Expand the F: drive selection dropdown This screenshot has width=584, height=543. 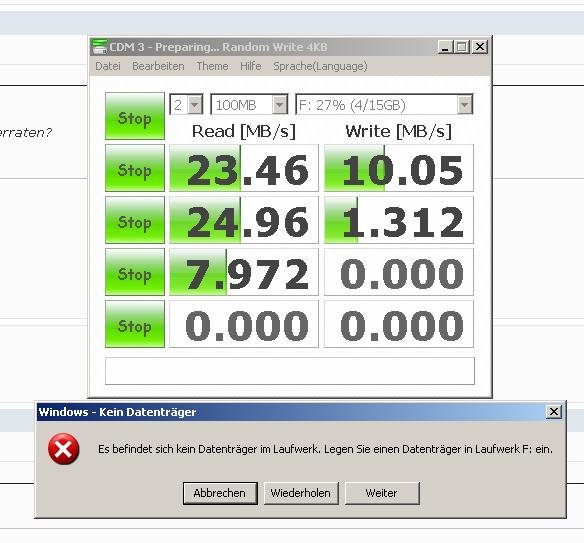(x=384, y=105)
